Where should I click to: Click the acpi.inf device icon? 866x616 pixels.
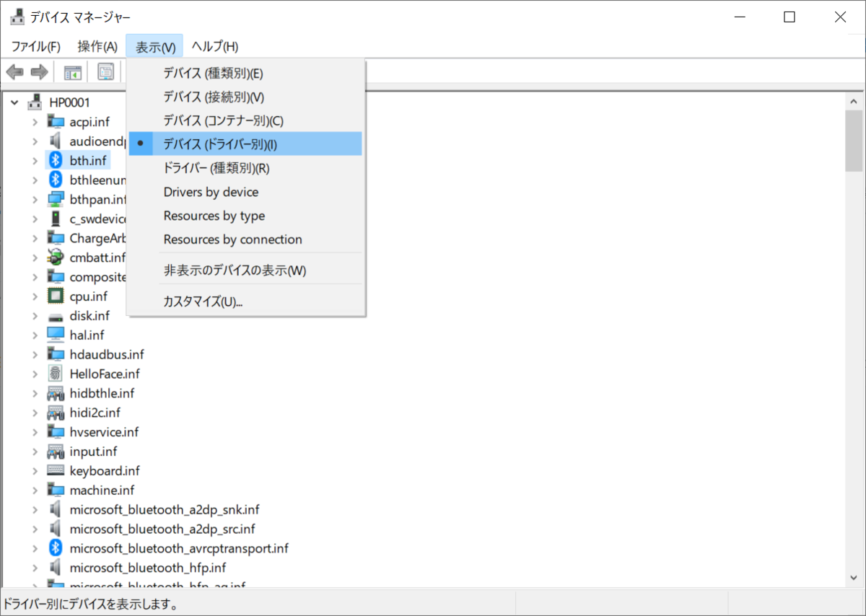[x=56, y=120]
